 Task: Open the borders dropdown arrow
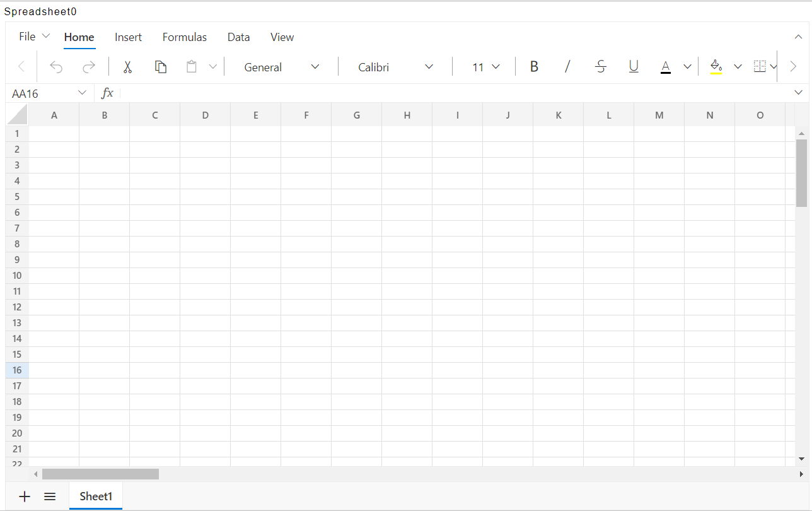774,67
